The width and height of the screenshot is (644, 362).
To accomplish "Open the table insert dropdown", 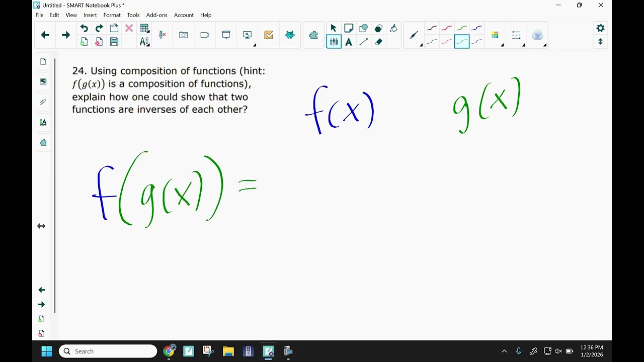I will (144, 28).
